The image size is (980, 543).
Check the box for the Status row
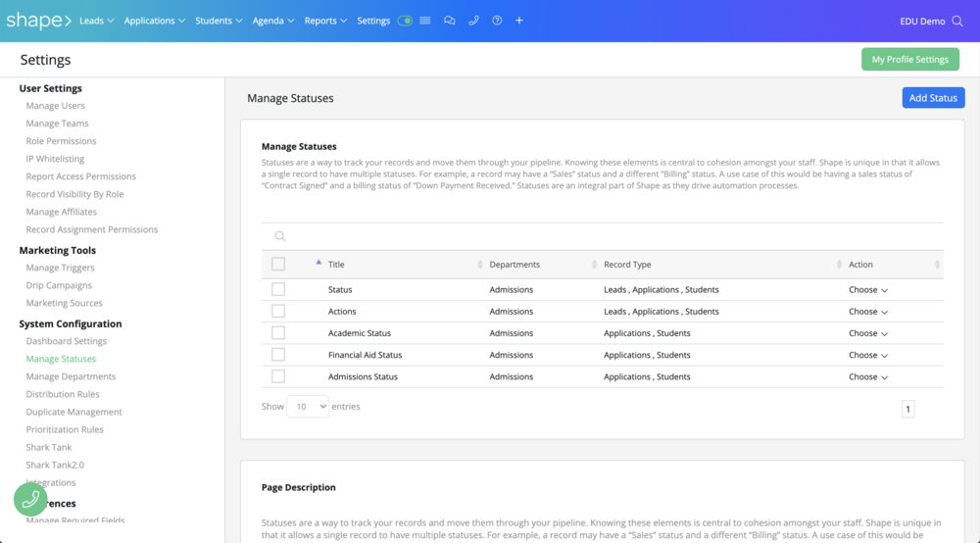pos(278,289)
